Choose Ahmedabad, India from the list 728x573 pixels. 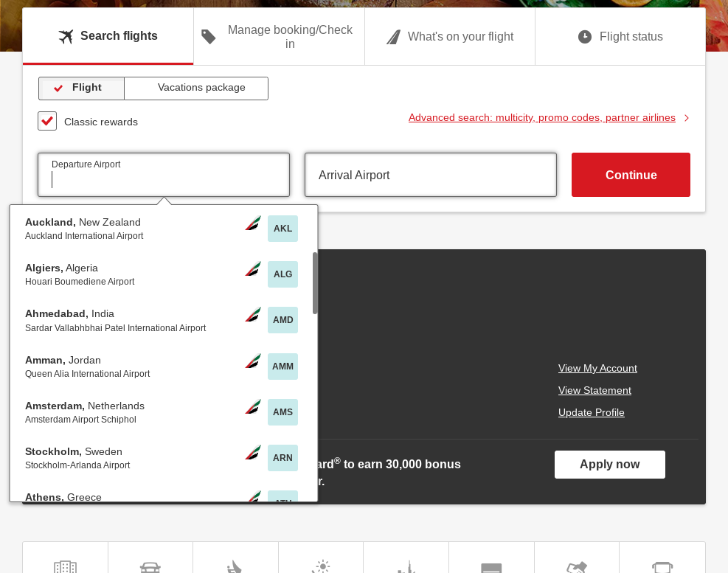pos(162,320)
